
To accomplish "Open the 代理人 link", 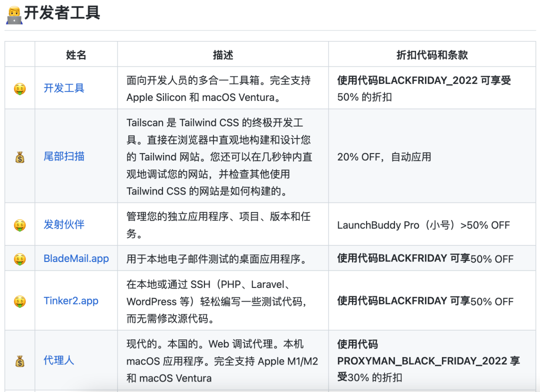I will pyautogui.click(x=58, y=360).
